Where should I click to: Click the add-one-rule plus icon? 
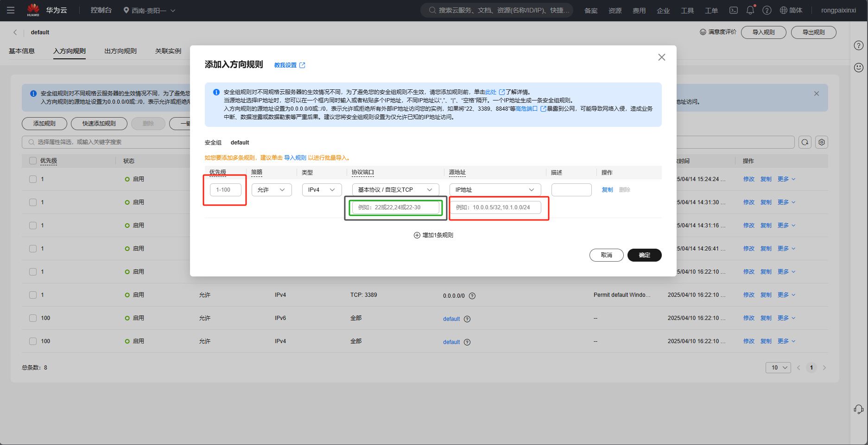coord(417,235)
